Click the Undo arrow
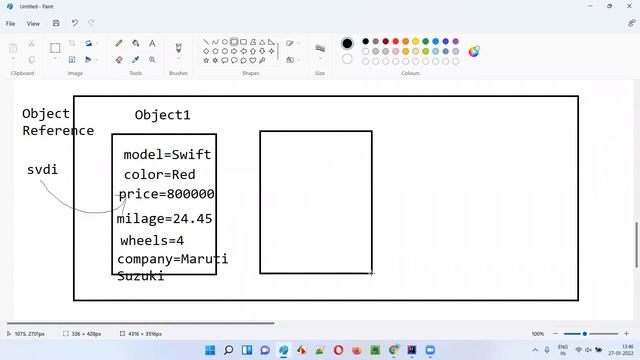 tap(74, 23)
